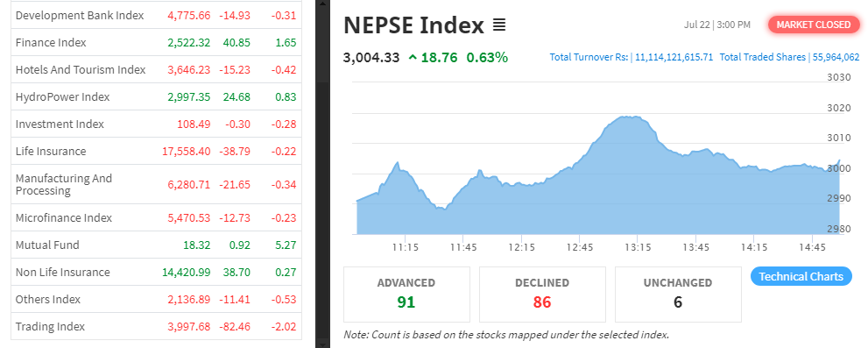Select the Trading Index row

pyautogui.click(x=156, y=326)
